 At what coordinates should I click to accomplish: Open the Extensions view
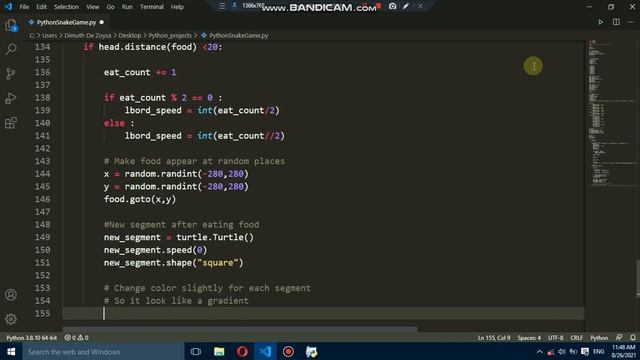coord(11,122)
